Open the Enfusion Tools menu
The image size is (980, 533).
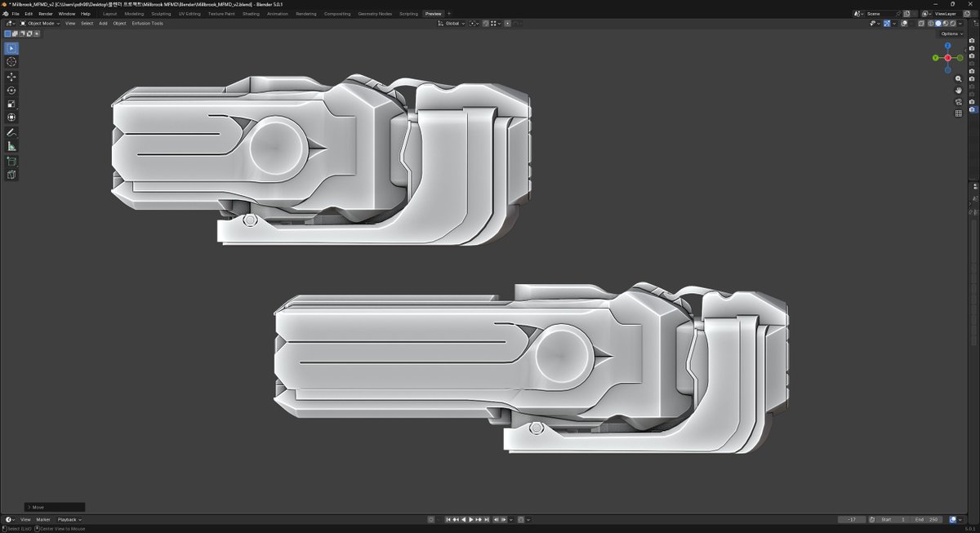[x=148, y=24]
